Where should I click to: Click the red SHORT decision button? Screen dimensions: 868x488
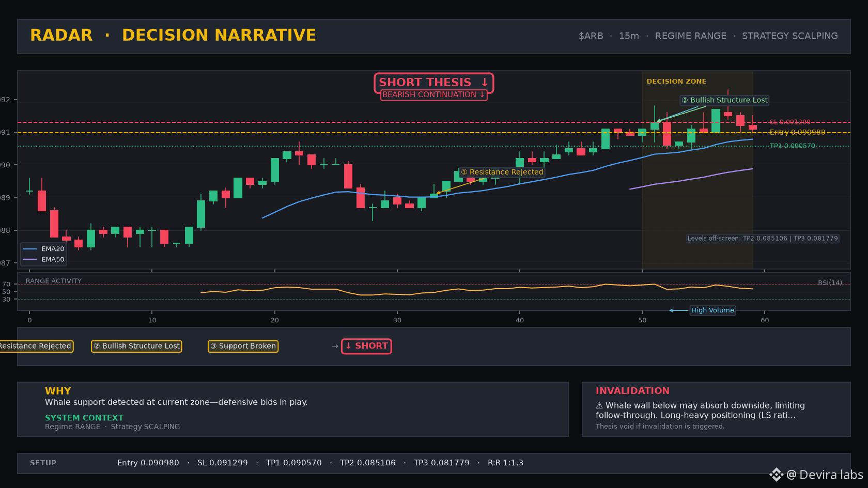point(366,346)
